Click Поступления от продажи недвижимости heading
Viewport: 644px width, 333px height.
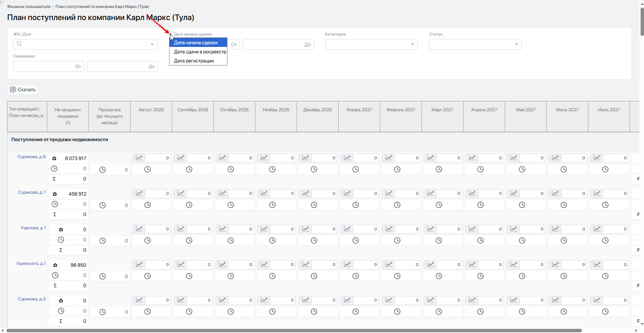[60, 140]
